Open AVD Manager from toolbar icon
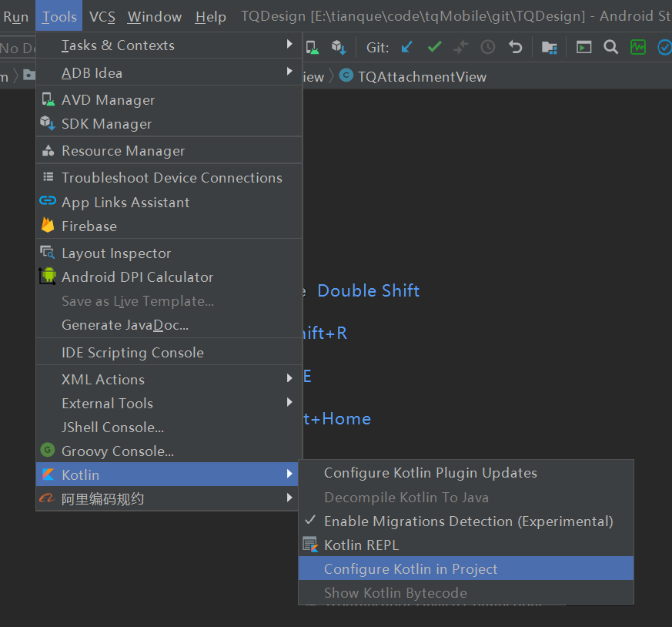The height and width of the screenshot is (627, 672). tap(312, 47)
